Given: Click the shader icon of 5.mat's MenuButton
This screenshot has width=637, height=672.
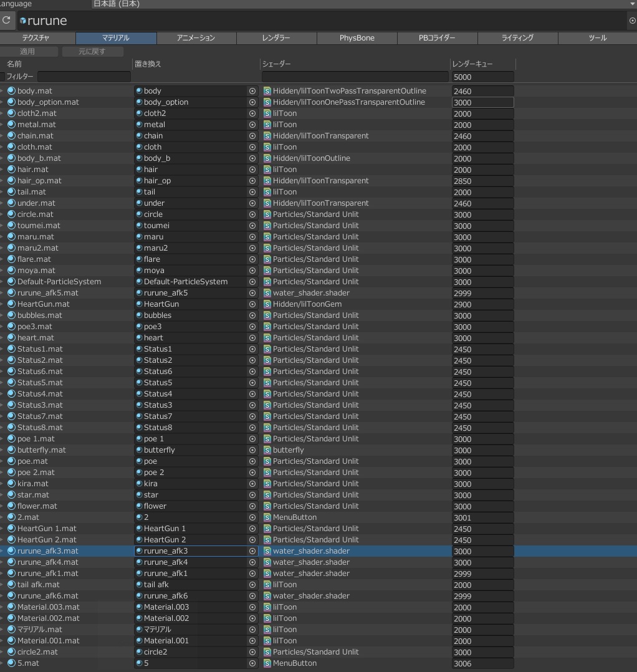Looking at the screenshot, I should (267, 663).
